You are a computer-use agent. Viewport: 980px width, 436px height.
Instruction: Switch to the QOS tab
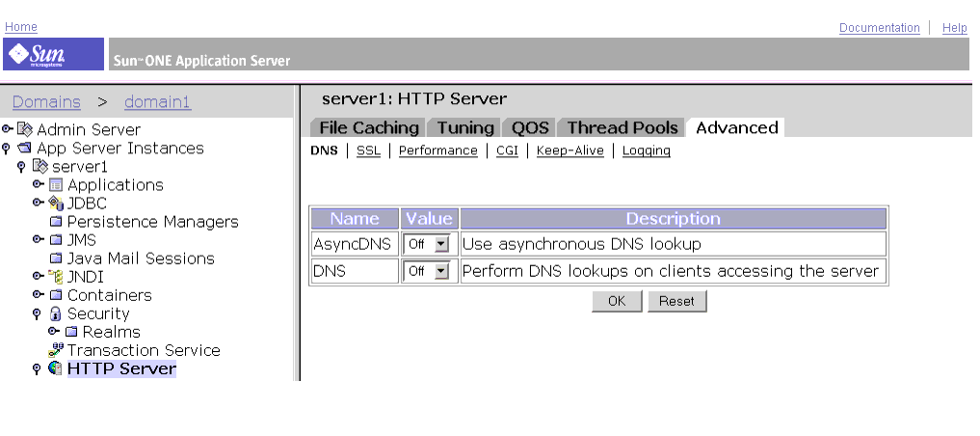530,127
